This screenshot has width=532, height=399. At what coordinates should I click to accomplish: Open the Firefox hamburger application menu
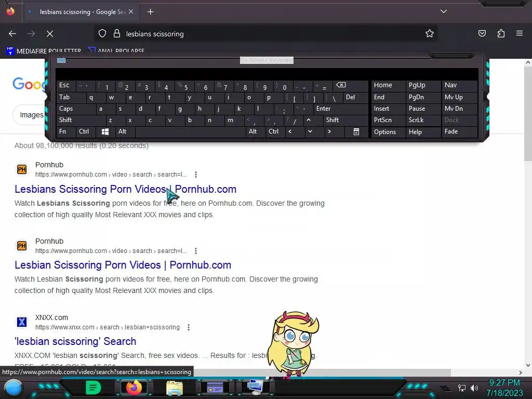pyautogui.click(x=520, y=33)
